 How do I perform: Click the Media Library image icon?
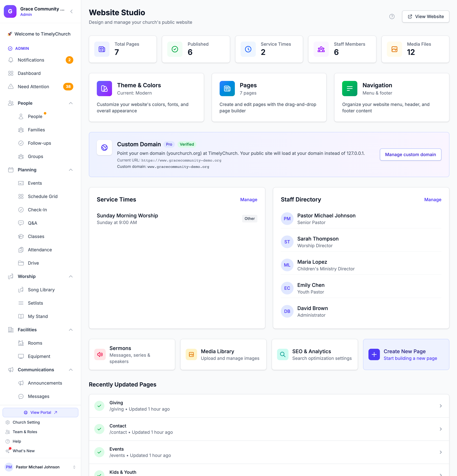(191, 354)
